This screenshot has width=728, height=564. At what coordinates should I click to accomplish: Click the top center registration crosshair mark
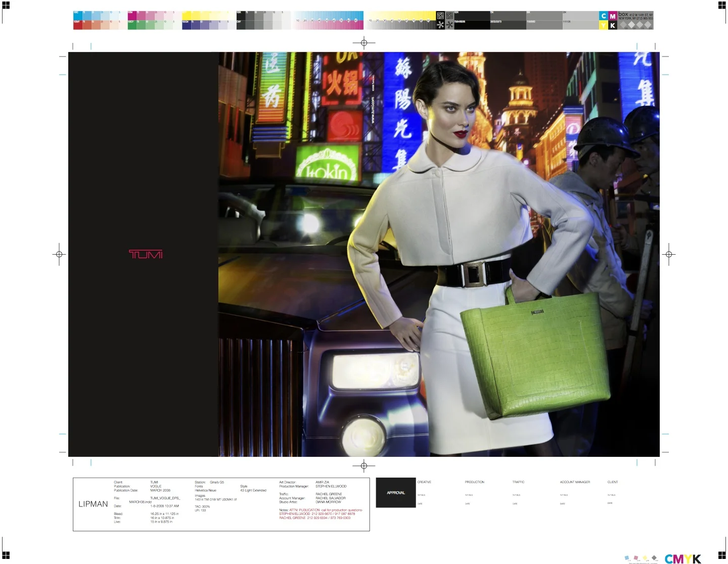(x=364, y=43)
